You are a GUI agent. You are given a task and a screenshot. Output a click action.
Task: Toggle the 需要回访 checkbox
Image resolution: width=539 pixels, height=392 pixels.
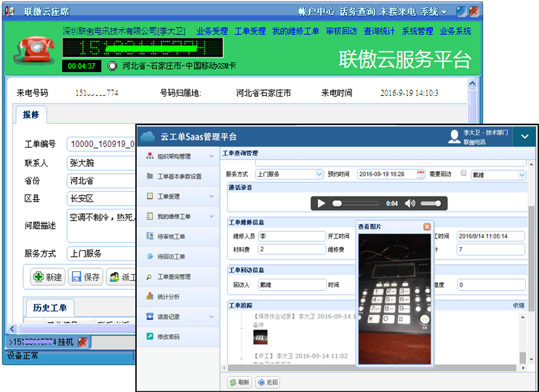(x=463, y=174)
